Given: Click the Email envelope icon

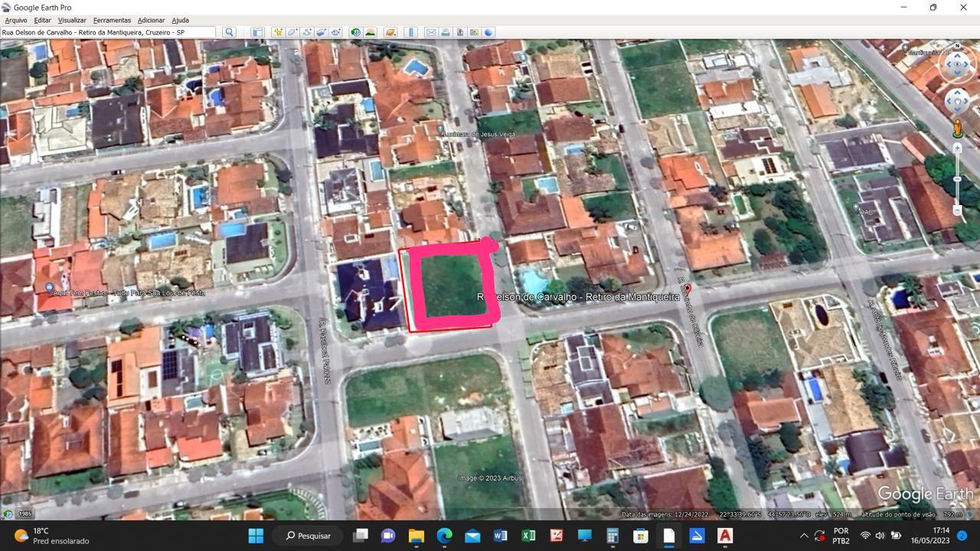Looking at the screenshot, I should click(x=430, y=32).
